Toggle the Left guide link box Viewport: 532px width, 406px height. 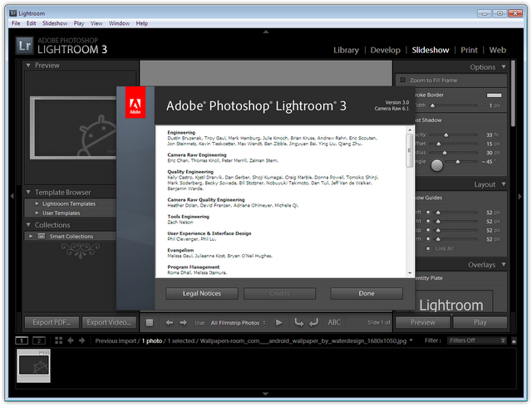pos(428,213)
